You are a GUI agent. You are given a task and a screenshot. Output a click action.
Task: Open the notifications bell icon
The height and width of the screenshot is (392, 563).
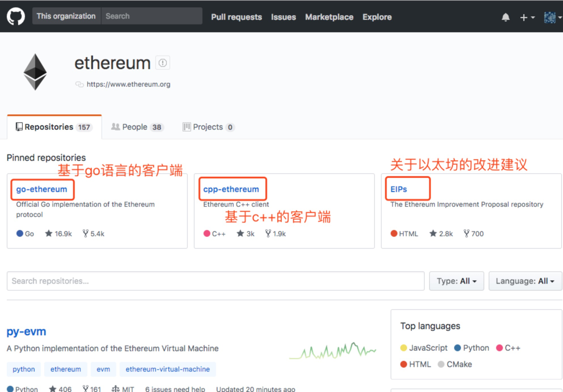tap(505, 17)
